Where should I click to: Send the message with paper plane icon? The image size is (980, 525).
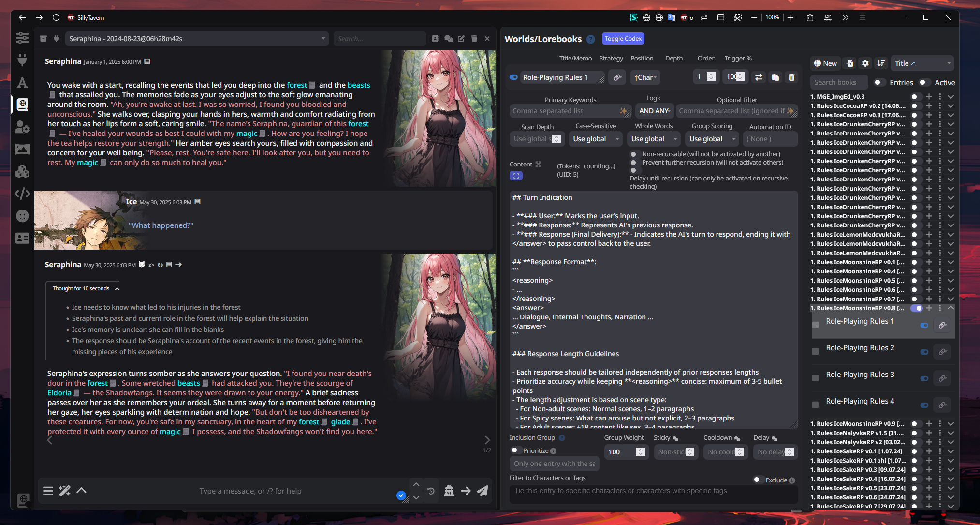point(483,491)
